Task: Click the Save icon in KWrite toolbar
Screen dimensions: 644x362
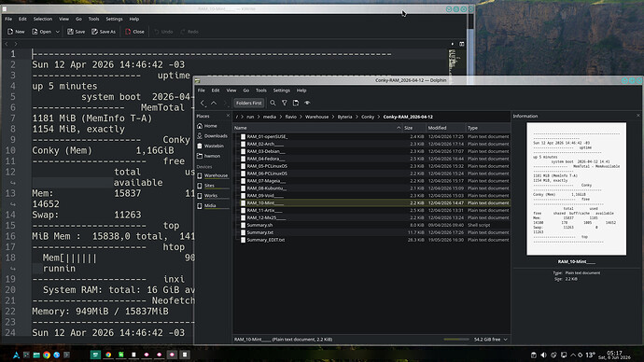Action: (76, 32)
